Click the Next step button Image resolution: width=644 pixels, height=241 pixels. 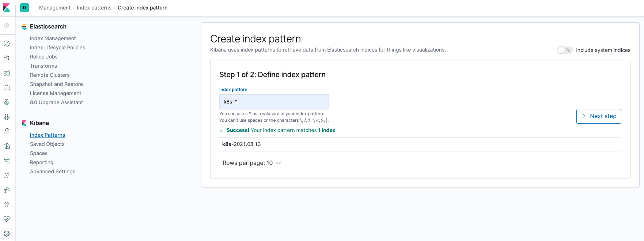coord(599,116)
